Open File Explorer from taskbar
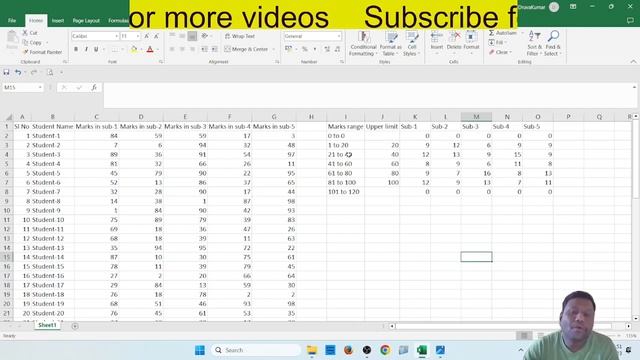 (312, 350)
